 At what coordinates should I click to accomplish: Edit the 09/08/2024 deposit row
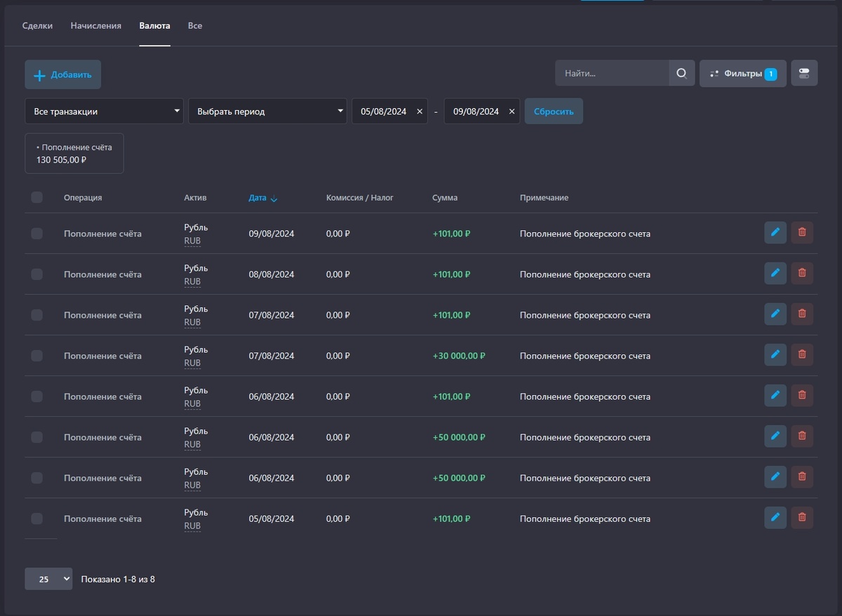pos(775,232)
